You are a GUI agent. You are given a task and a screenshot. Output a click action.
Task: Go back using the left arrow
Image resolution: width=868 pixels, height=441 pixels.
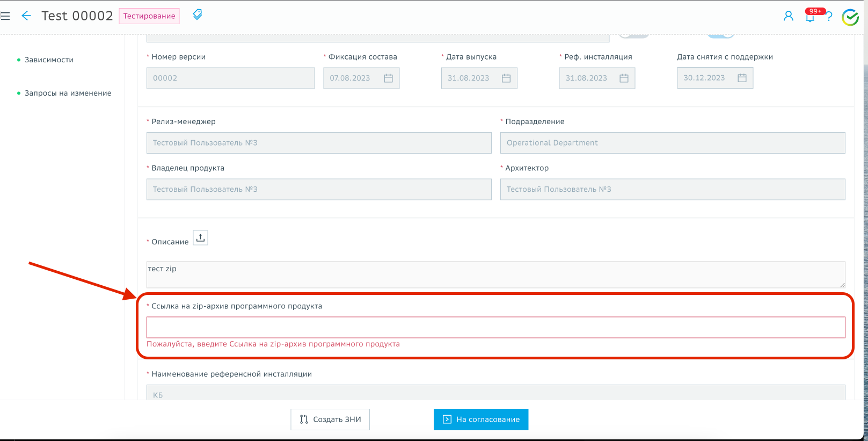click(x=26, y=16)
